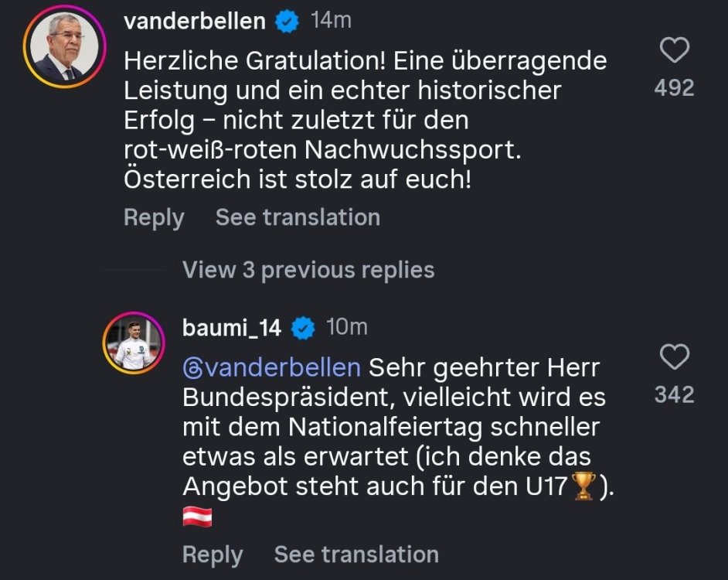Like the vanderbellen comment with the heart

pyautogui.click(x=675, y=52)
